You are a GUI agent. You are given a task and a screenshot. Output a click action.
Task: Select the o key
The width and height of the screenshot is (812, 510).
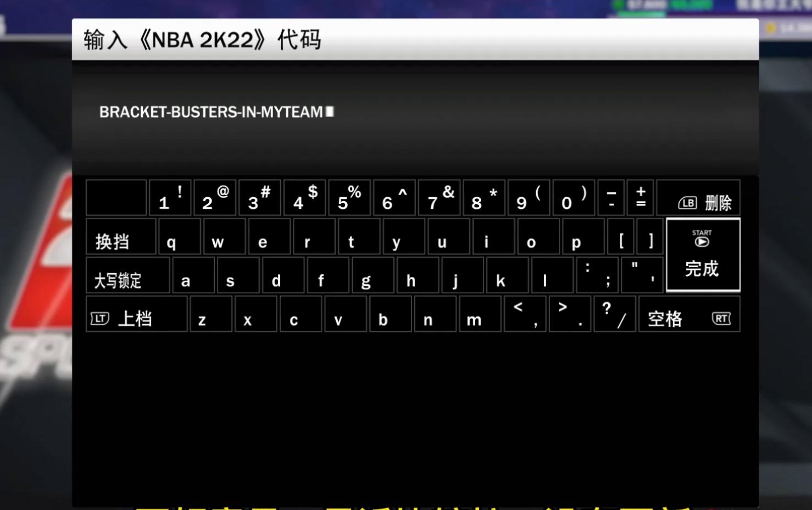click(538, 236)
